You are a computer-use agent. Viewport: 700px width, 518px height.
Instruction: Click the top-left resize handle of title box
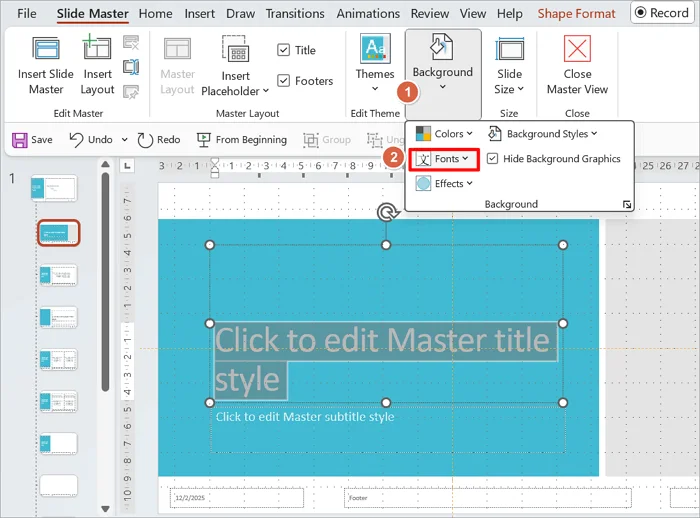coord(209,245)
